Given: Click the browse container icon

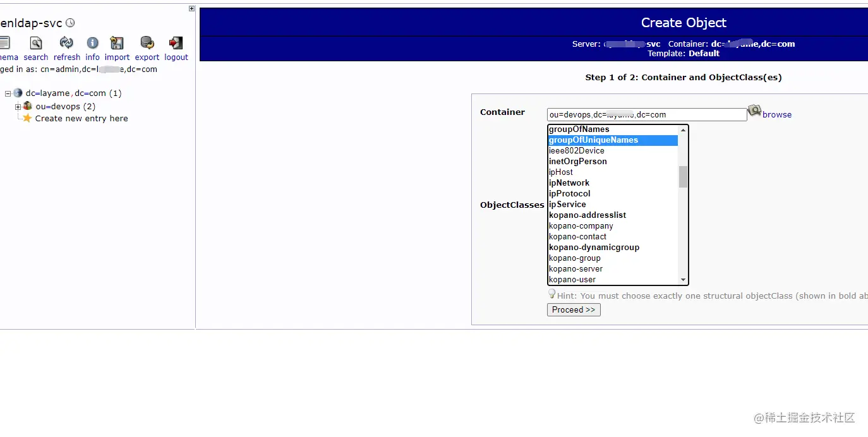Looking at the screenshot, I should [754, 111].
